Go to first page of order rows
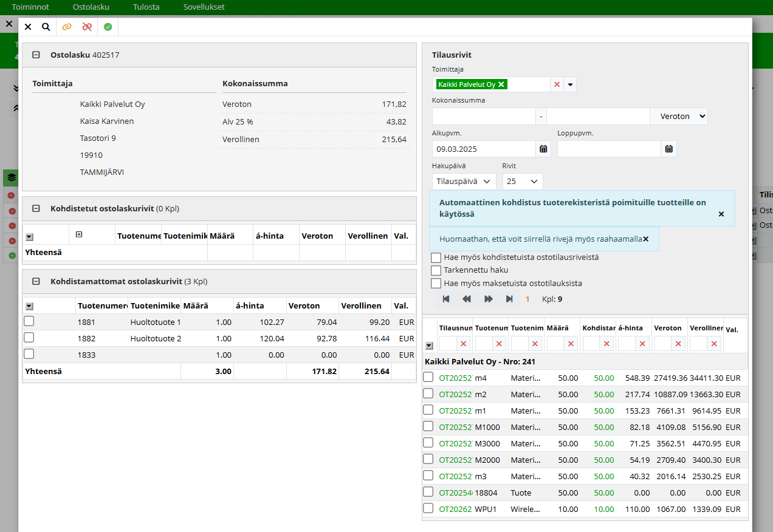The height and width of the screenshot is (532, 773). coord(446,299)
